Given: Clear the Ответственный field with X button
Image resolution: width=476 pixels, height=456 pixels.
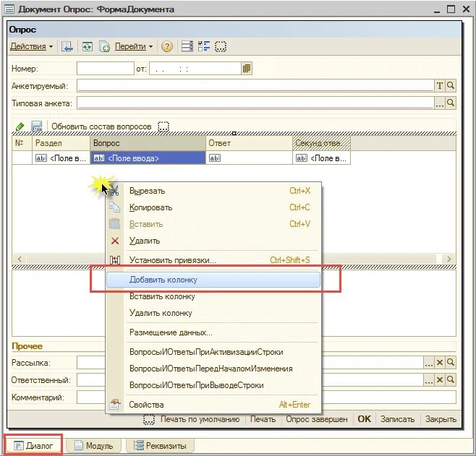Looking at the screenshot, I should [440, 379].
